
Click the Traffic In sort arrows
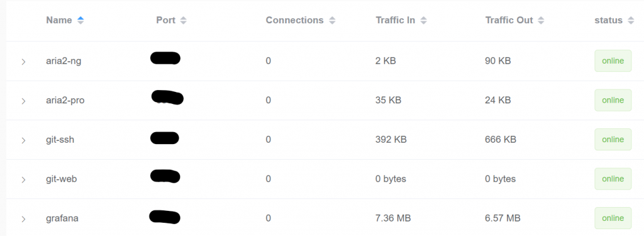coord(423,20)
